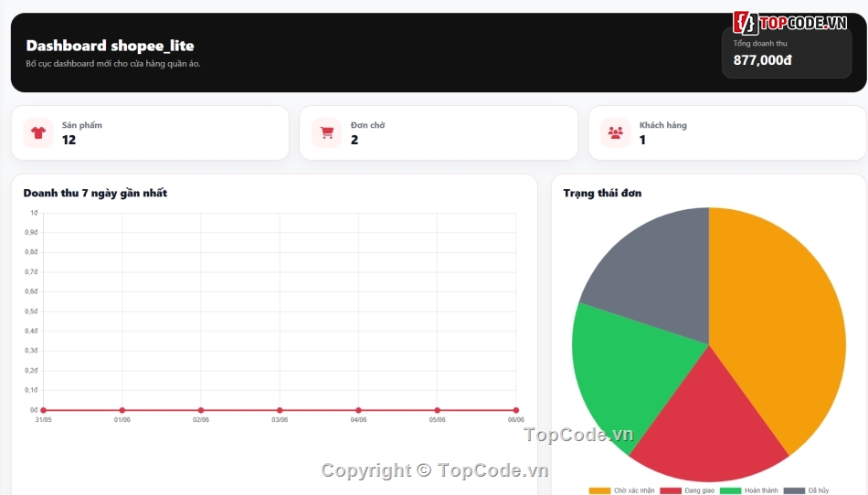Click the 06/06 data point on chart

516,410
